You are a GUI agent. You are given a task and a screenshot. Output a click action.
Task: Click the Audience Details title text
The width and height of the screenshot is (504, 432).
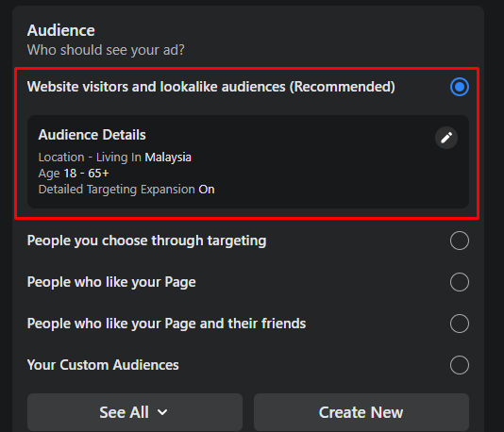pos(92,135)
